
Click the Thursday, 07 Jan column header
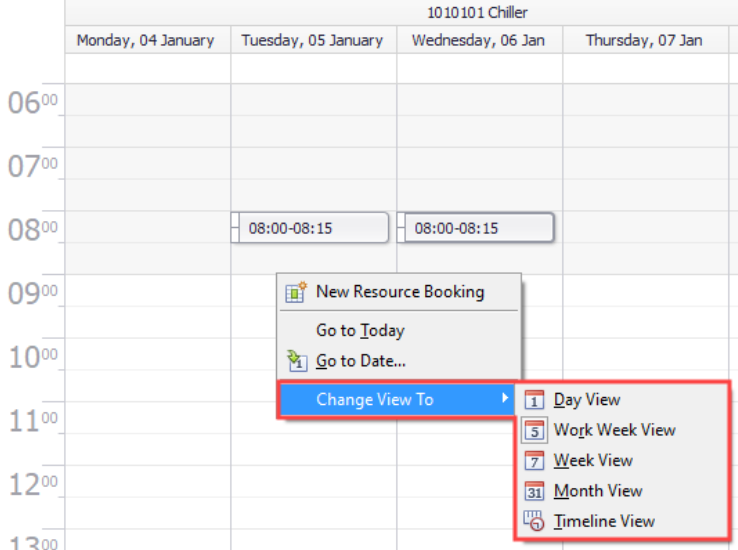644,40
